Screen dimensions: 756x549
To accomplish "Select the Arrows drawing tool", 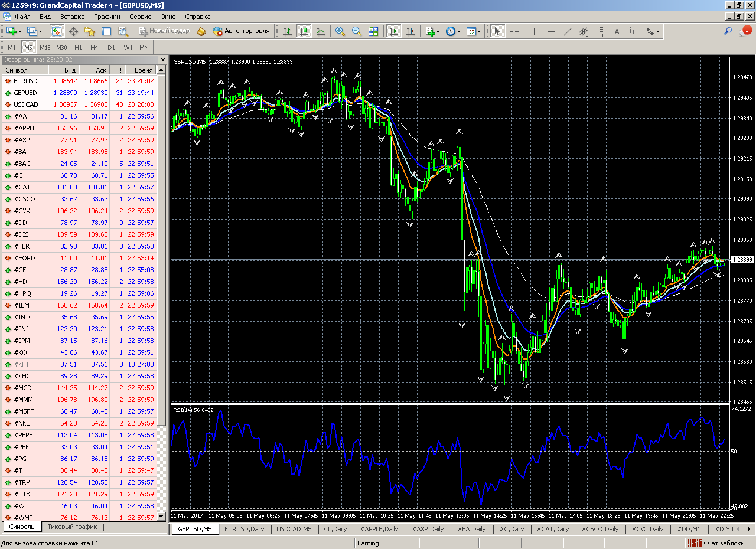I will (x=650, y=31).
